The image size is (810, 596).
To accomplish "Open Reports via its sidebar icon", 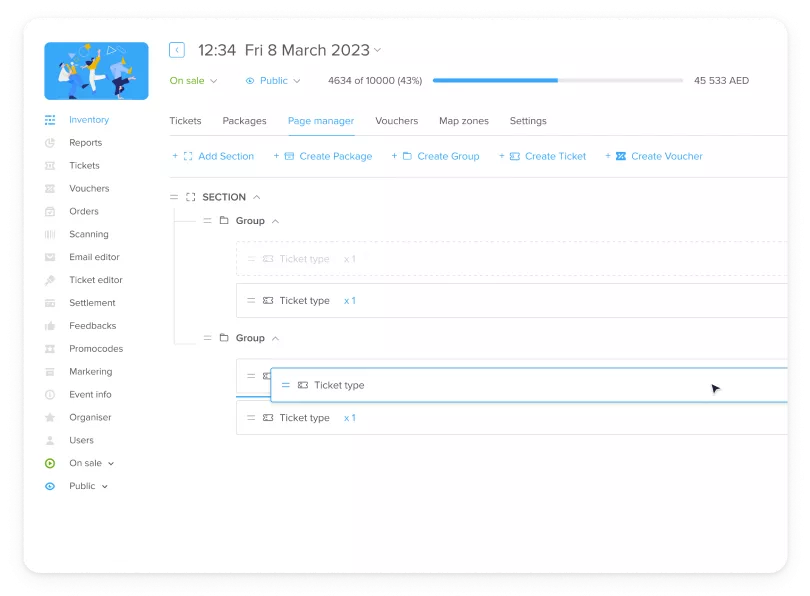I will coord(50,143).
